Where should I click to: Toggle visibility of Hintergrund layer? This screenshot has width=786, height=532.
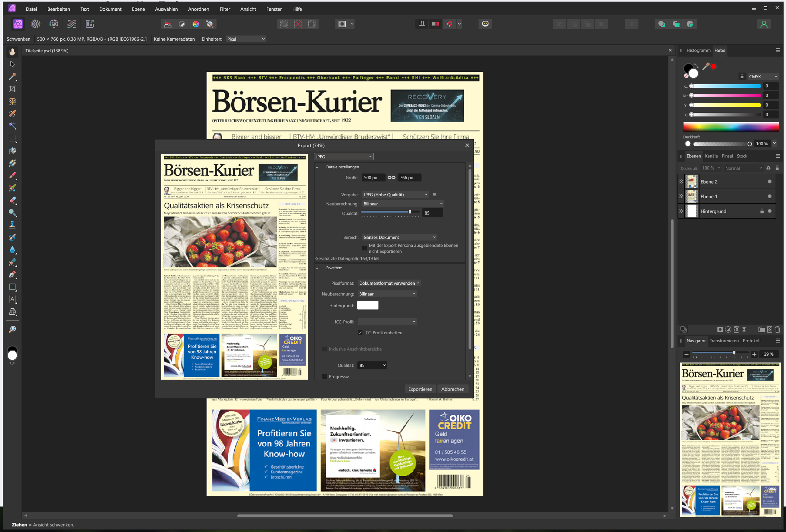(770, 211)
